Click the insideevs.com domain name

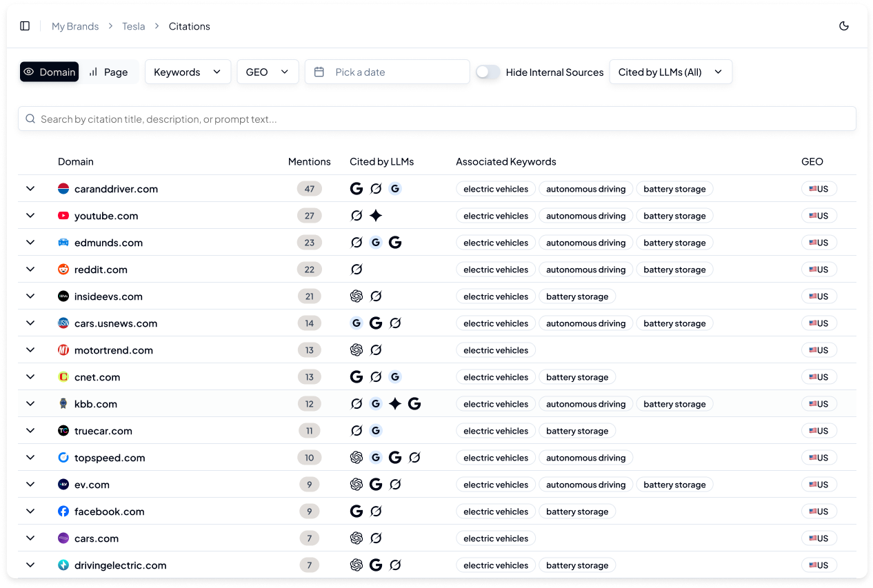click(x=108, y=296)
